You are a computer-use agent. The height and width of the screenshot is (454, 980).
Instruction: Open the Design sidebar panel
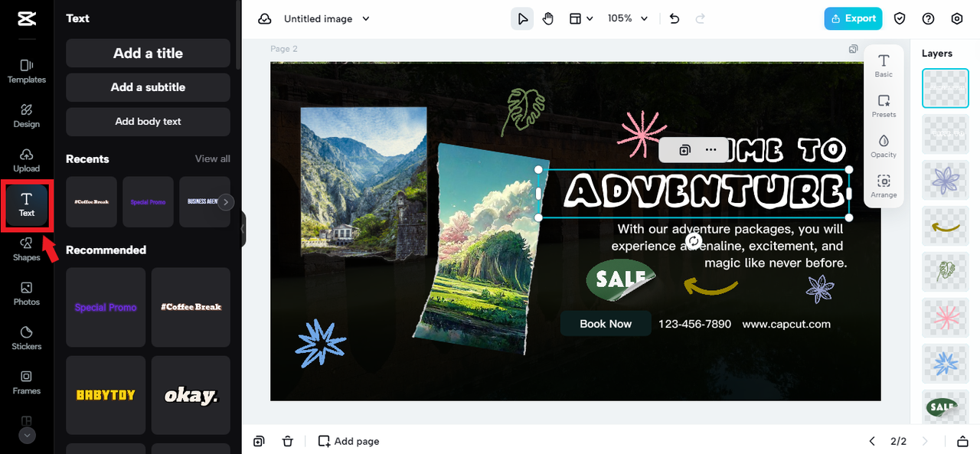click(x=26, y=116)
